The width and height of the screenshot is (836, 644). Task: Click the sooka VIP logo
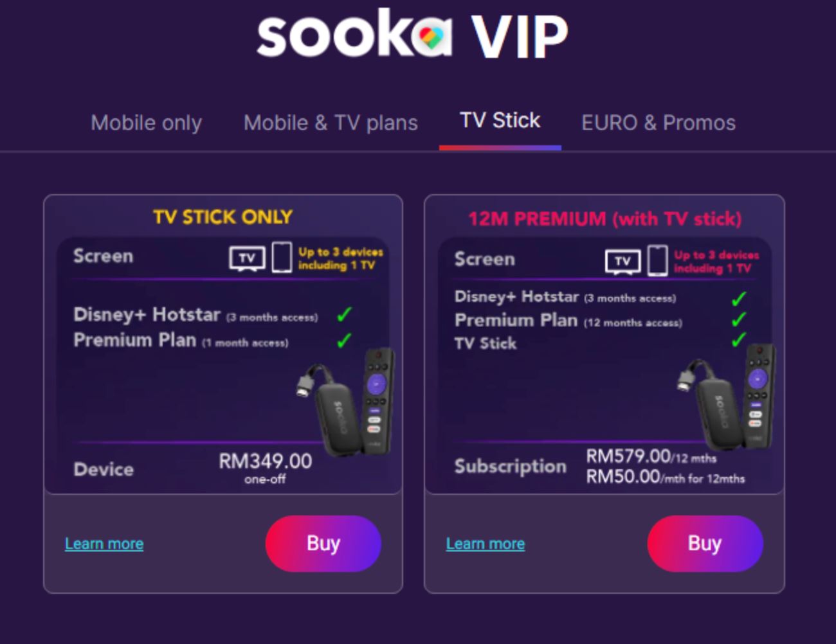(x=412, y=35)
